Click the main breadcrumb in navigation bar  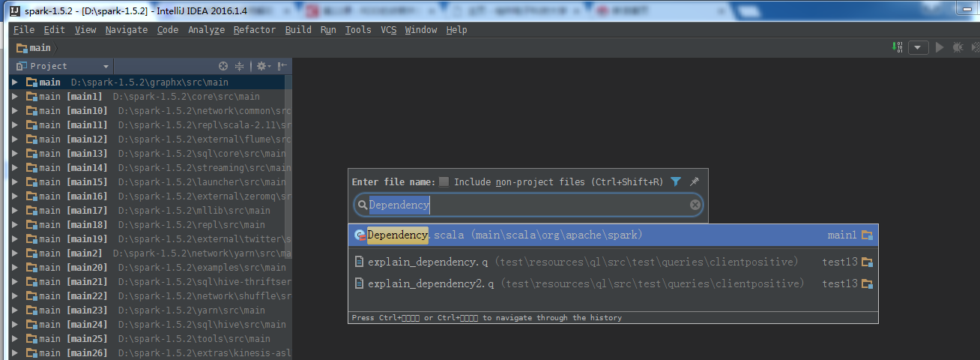click(x=40, y=48)
